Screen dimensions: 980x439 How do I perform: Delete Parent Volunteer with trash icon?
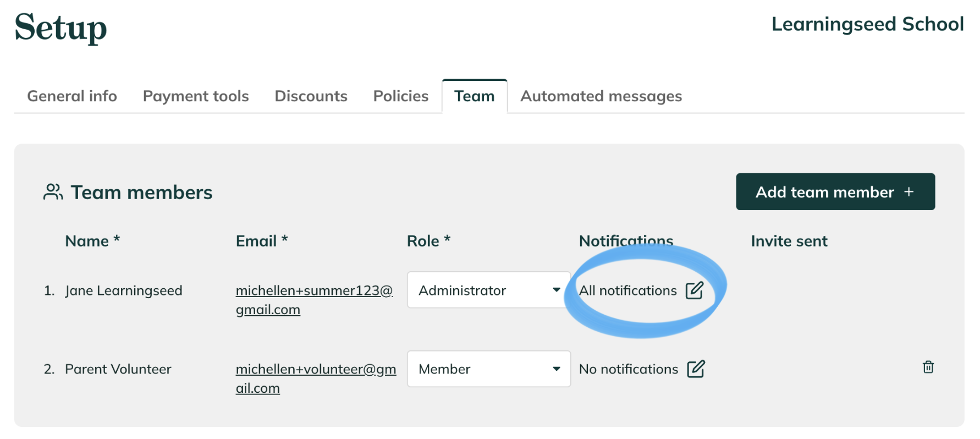coord(928,367)
